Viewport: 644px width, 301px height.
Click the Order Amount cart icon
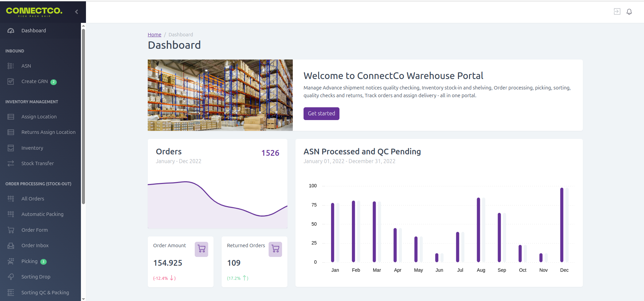click(x=201, y=249)
